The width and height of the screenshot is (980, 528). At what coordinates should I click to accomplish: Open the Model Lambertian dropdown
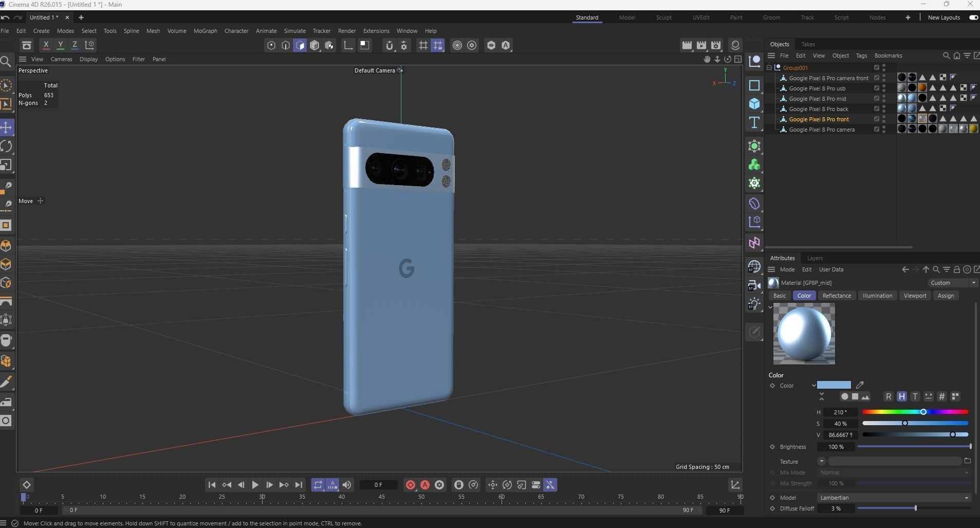(894, 498)
